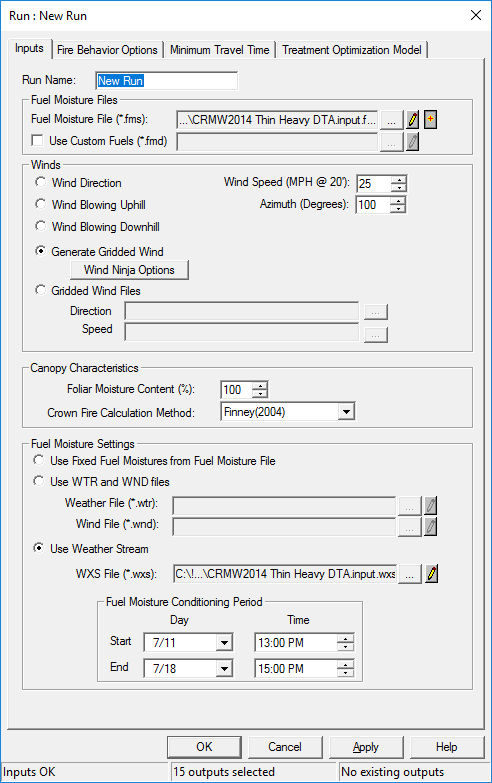Increase Foliar Moisture Content value
Image resolution: width=492 pixels, height=783 pixels.
[259, 386]
